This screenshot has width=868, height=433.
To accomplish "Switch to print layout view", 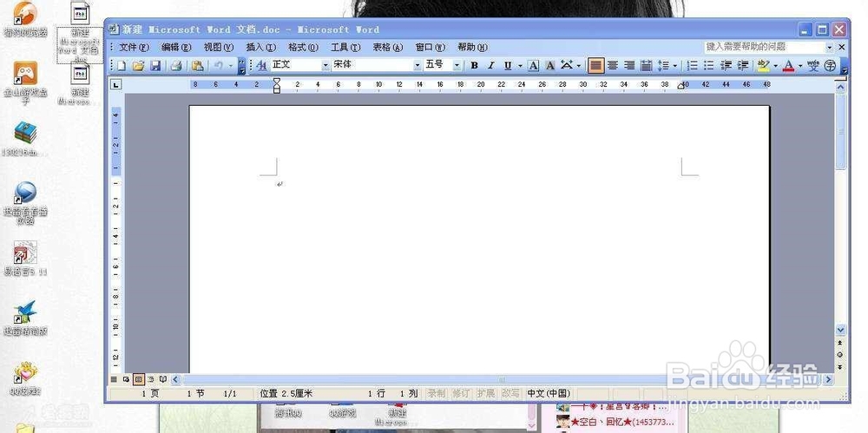I will 138,379.
